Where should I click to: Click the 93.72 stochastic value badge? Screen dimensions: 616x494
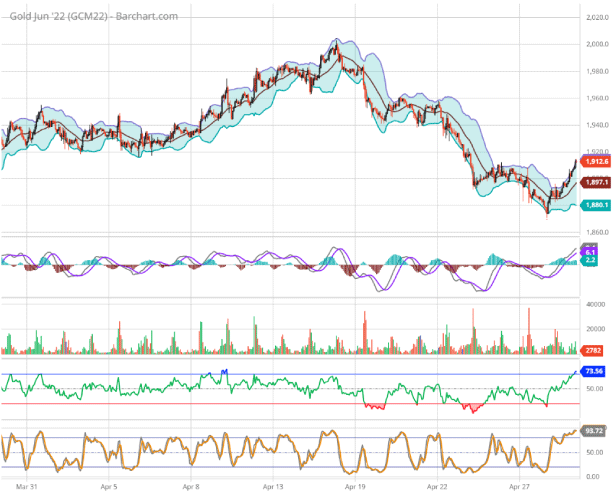tap(596, 431)
